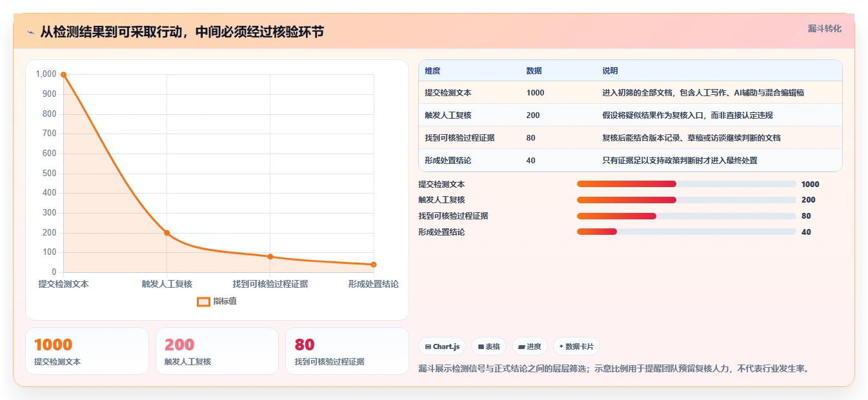Select the 找到可核验过程证据 table row cell
This screenshot has width=868, height=400.
(x=459, y=138)
